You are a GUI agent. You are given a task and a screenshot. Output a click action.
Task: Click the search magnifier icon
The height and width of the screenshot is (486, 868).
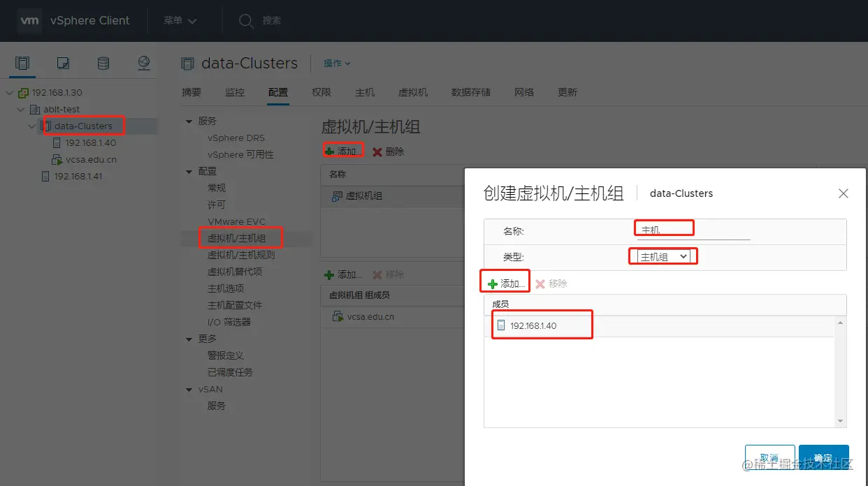tap(246, 21)
